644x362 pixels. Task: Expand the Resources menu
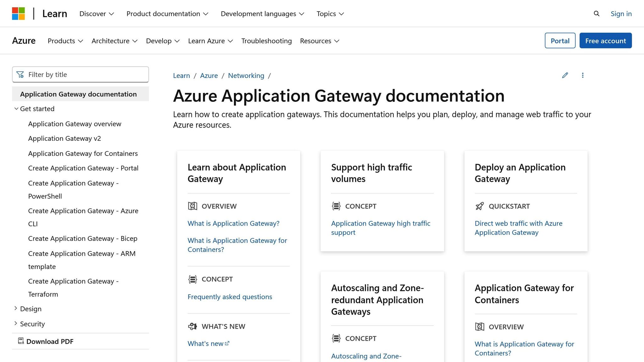319,41
